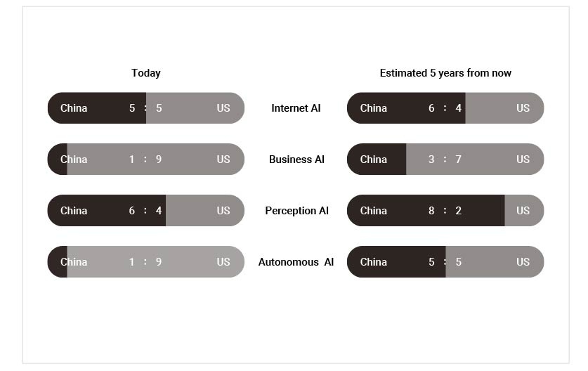
Task: Click 'Estimated 5 years from now' heading
Action: coord(445,73)
